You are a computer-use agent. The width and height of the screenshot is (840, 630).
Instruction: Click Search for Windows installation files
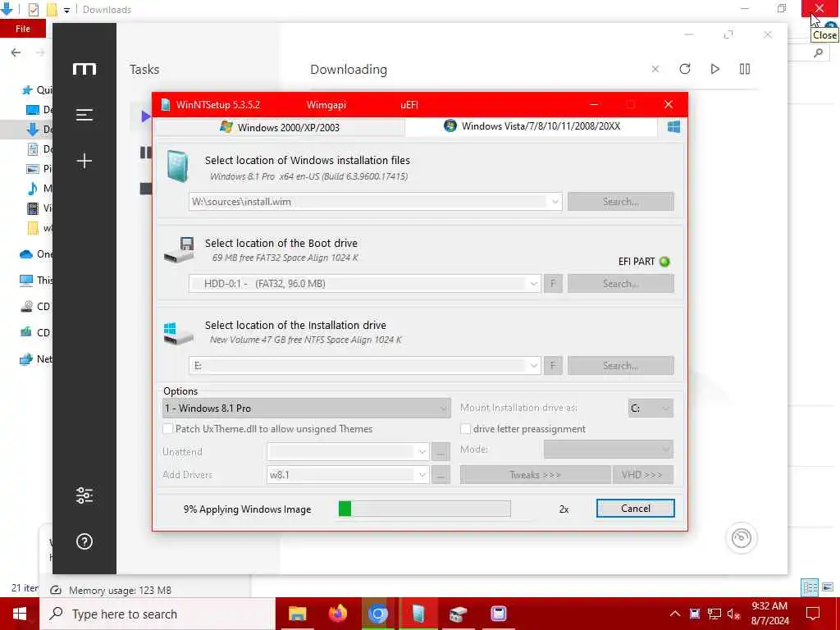621,202
